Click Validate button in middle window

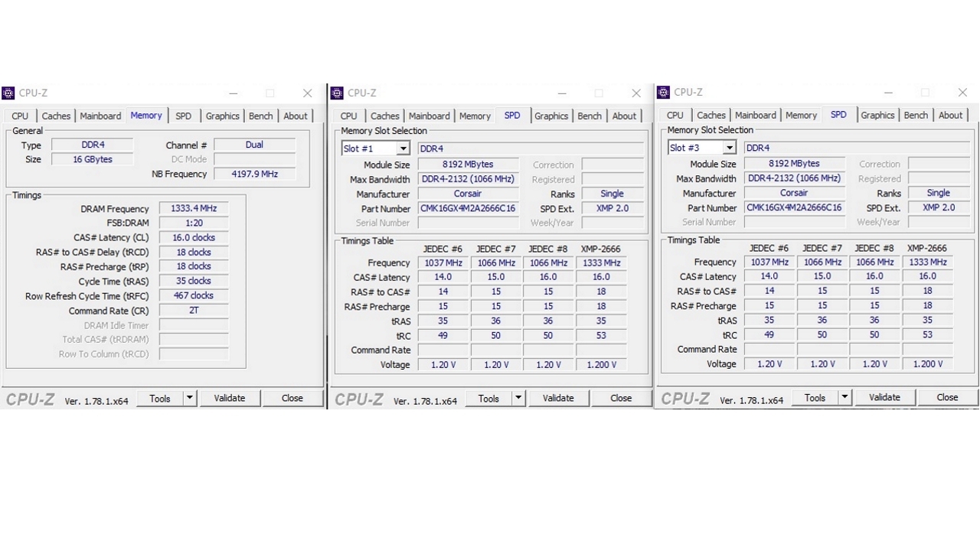click(x=558, y=398)
